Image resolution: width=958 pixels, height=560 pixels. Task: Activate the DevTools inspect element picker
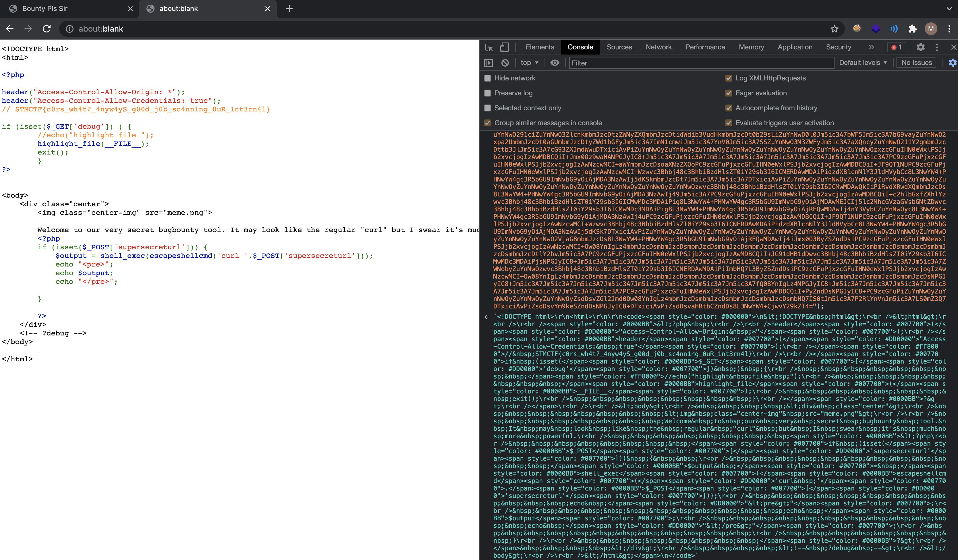(489, 47)
